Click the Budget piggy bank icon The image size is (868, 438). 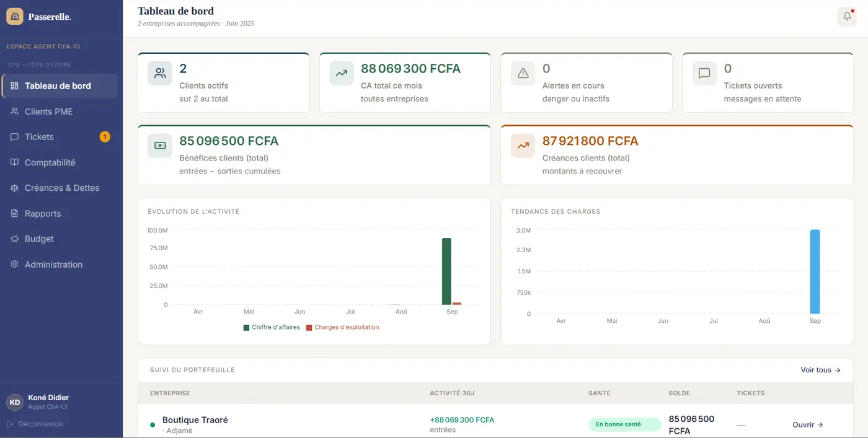pyautogui.click(x=14, y=239)
